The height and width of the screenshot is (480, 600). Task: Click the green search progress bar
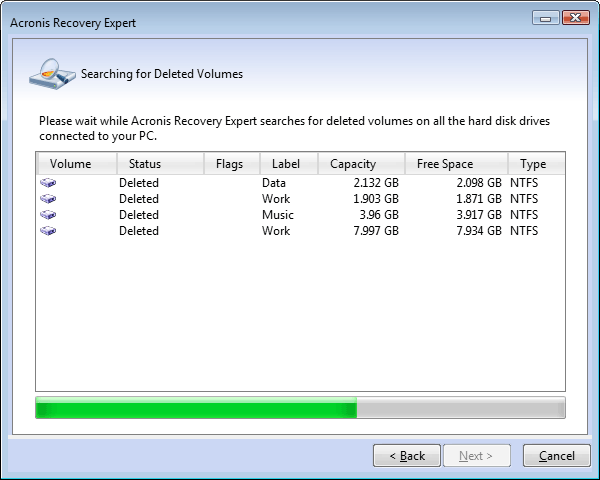(x=300, y=408)
